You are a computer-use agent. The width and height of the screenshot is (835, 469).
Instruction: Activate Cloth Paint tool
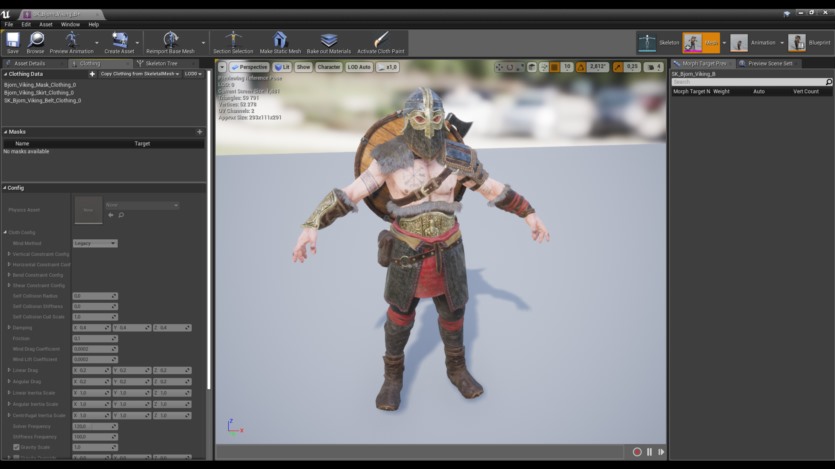point(380,43)
